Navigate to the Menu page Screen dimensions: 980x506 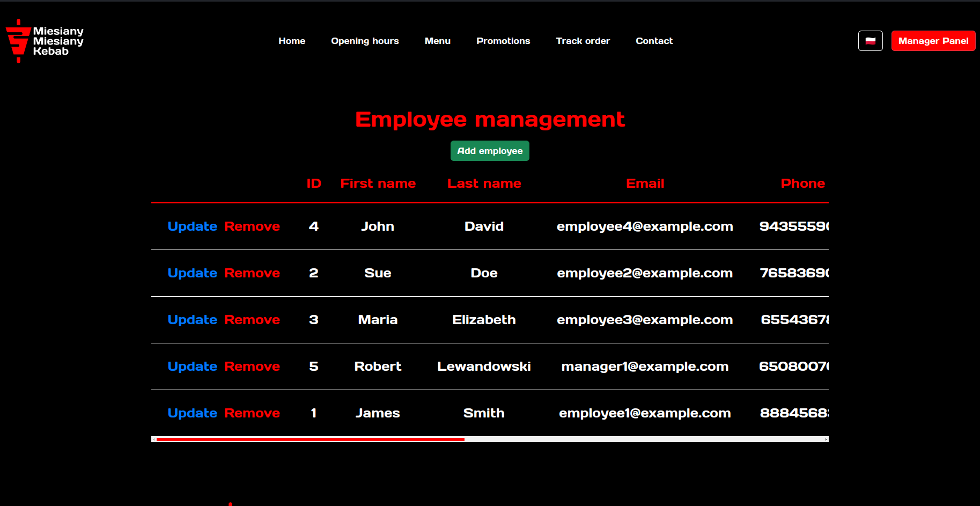(x=437, y=41)
